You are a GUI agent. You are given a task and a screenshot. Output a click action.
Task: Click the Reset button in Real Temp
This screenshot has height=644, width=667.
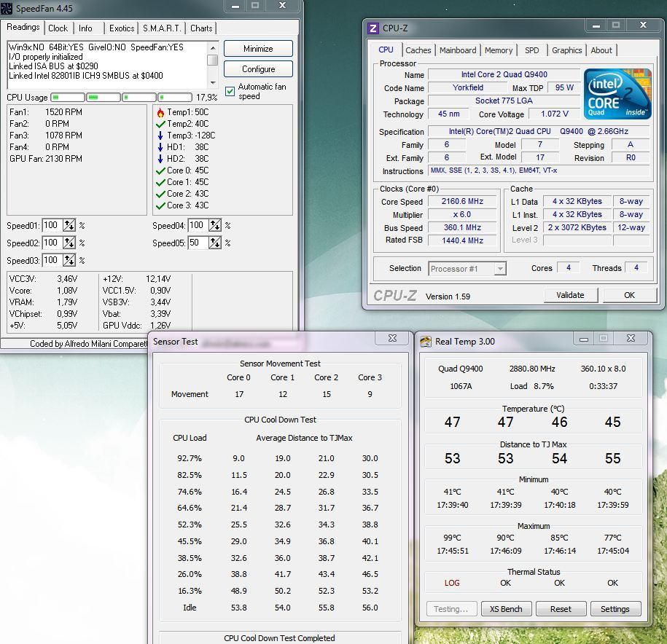pos(561,609)
